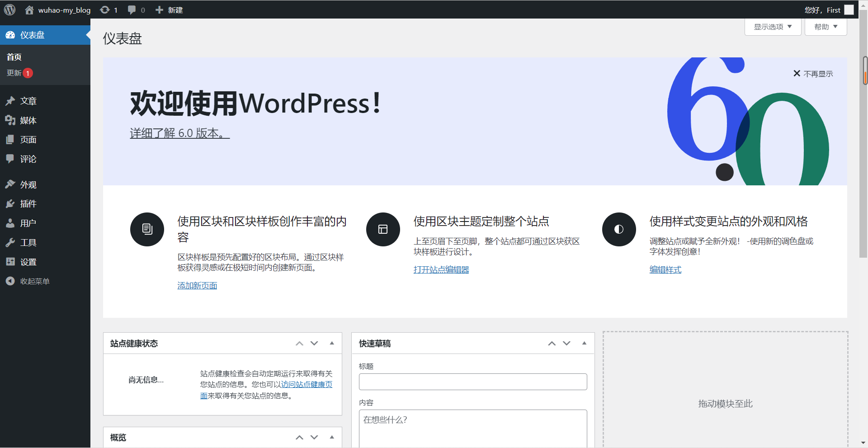Image resolution: width=868 pixels, height=448 pixels.
Task: Click the updates circular arrows icon
Action: (x=105, y=9)
